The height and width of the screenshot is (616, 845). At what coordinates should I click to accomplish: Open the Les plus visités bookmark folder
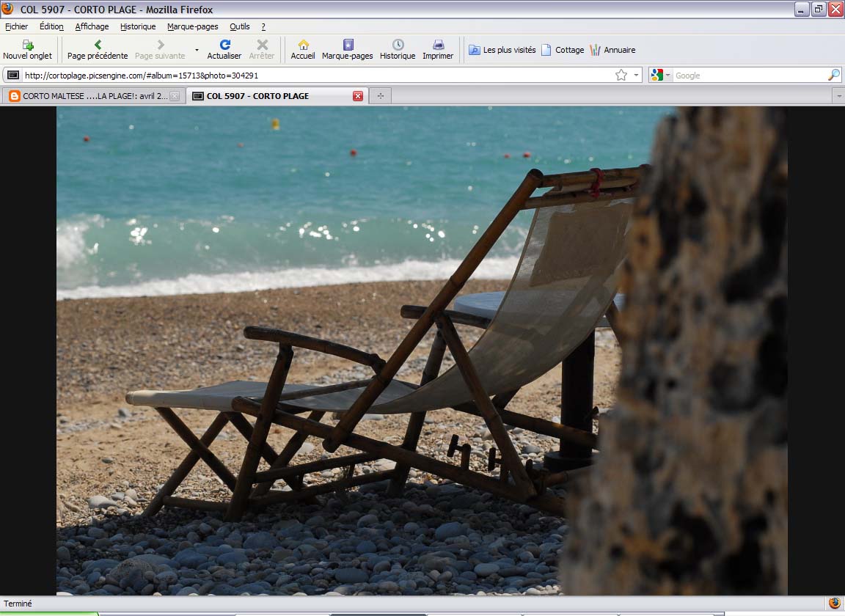[502, 50]
